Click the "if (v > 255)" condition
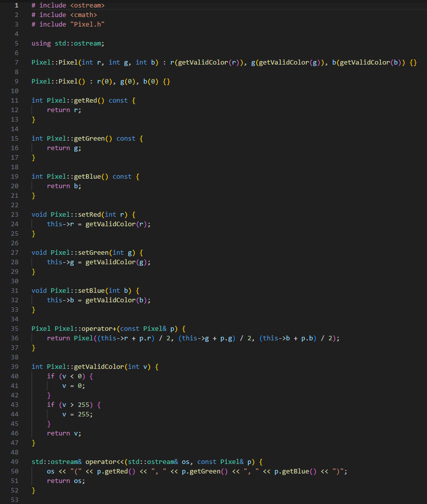427x504 pixels. coord(70,405)
